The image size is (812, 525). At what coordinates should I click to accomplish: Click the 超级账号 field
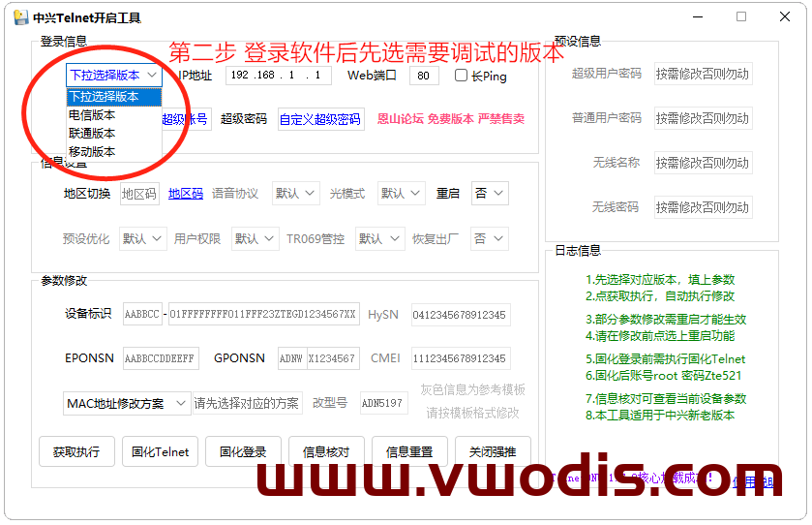click(186, 120)
